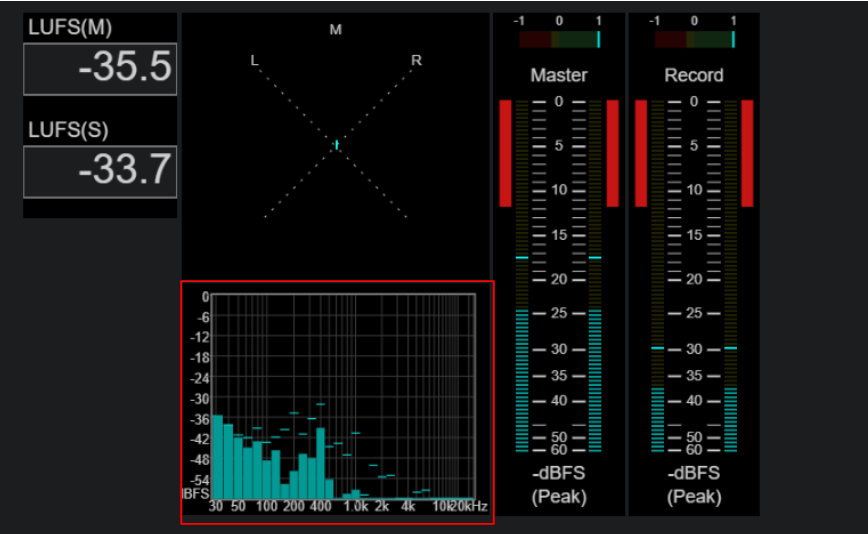Click the Master meter title

(x=559, y=75)
